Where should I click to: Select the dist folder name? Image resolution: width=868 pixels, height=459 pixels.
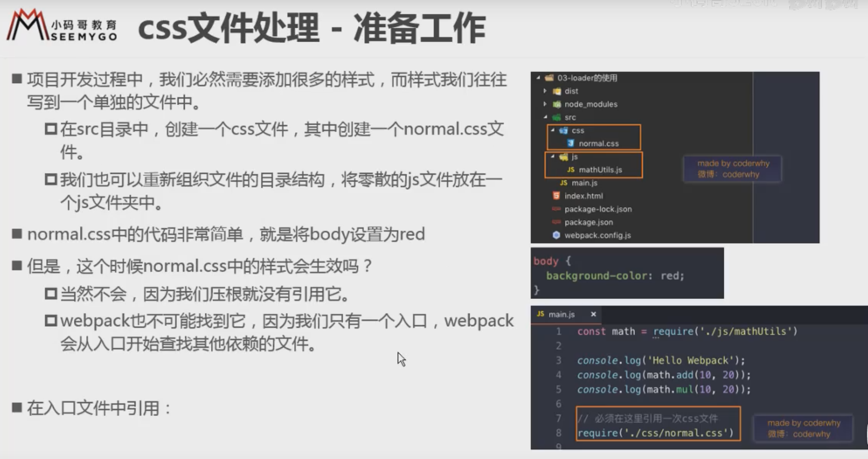pyautogui.click(x=571, y=91)
